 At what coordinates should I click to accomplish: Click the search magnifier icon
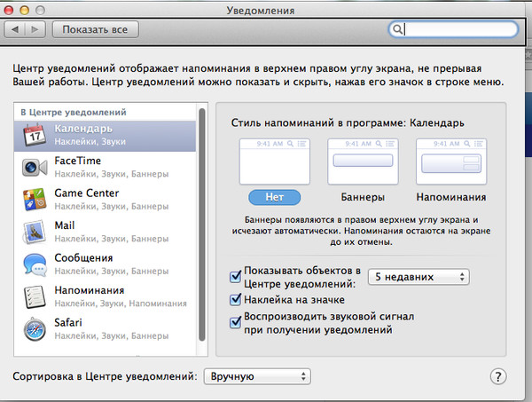tap(397, 29)
